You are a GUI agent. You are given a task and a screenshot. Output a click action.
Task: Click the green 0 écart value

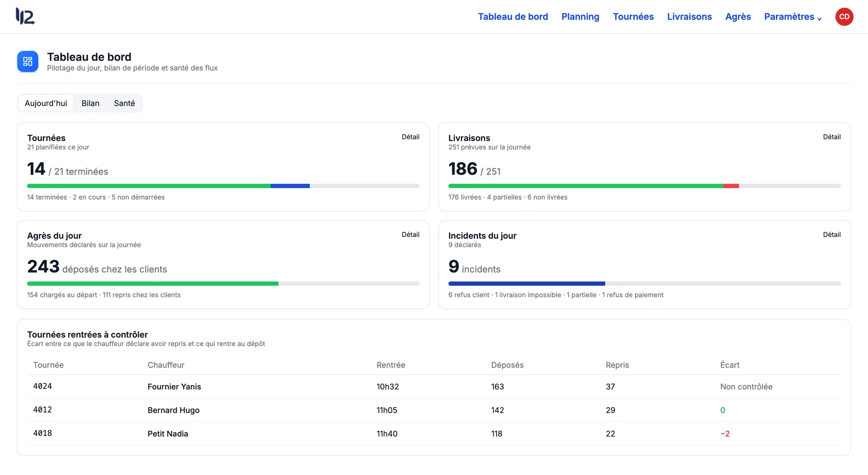pyautogui.click(x=723, y=410)
